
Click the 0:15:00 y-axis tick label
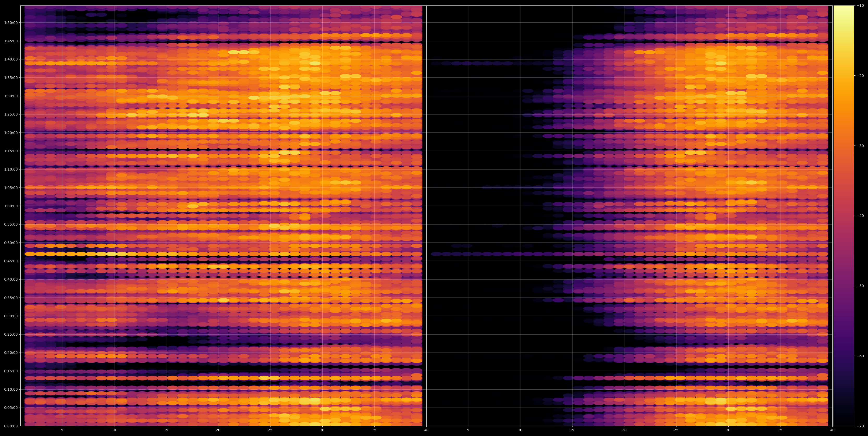pos(11,371)
